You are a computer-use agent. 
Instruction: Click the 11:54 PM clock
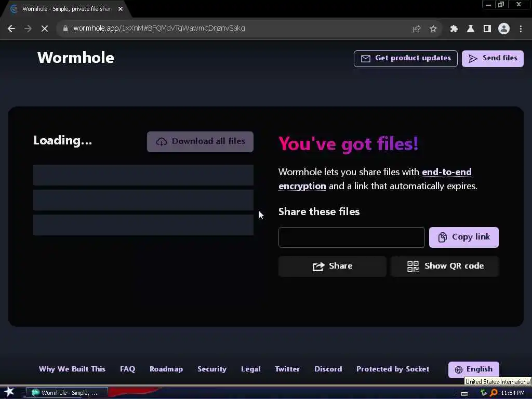(513, 393)
